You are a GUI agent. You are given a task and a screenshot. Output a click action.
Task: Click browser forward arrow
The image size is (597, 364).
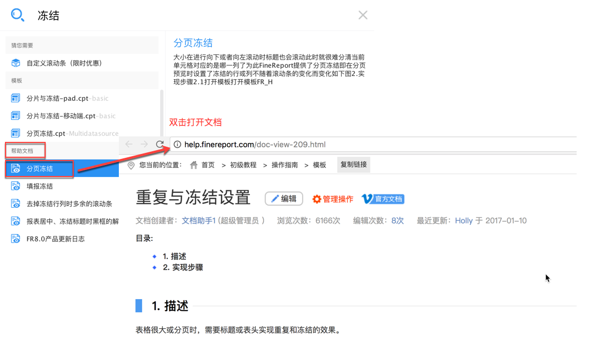[x=144, y=144]
